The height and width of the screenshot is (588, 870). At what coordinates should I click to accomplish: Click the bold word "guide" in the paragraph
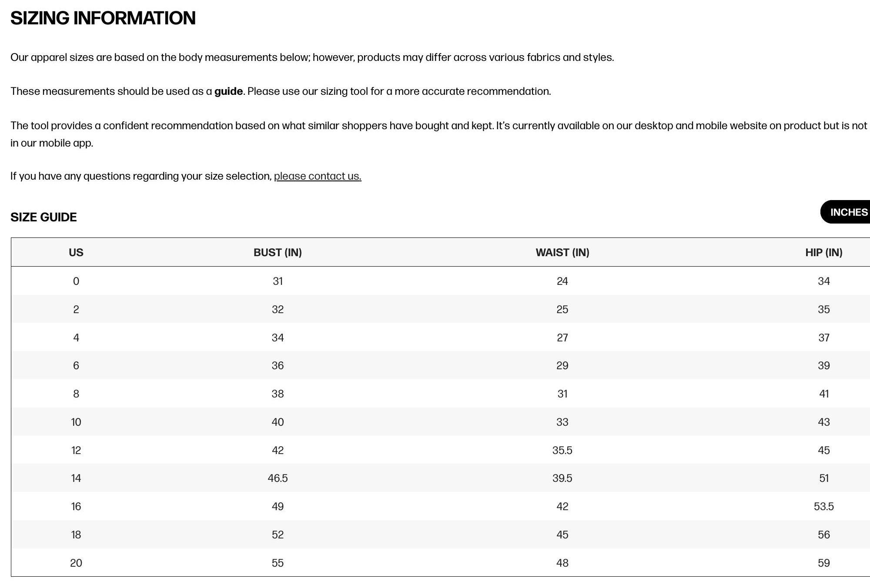point(228,91)
